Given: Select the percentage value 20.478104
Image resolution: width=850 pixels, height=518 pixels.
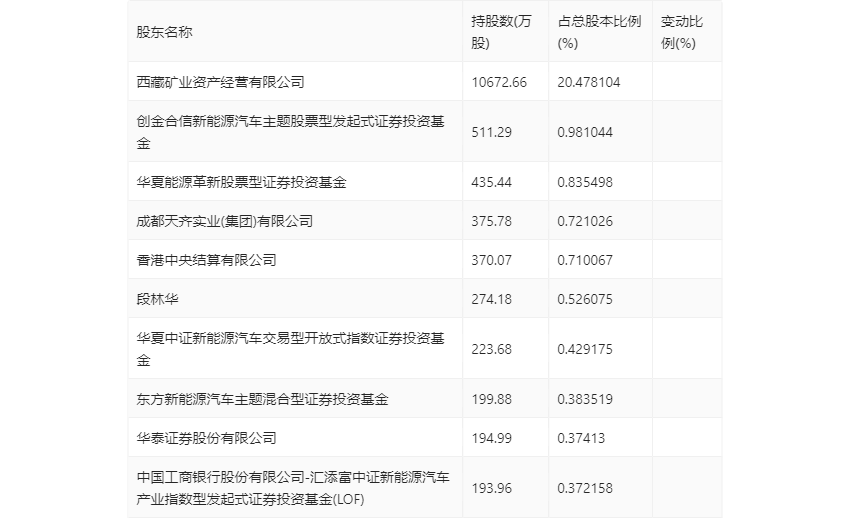Looking at the screenshot, I should 589,82.
